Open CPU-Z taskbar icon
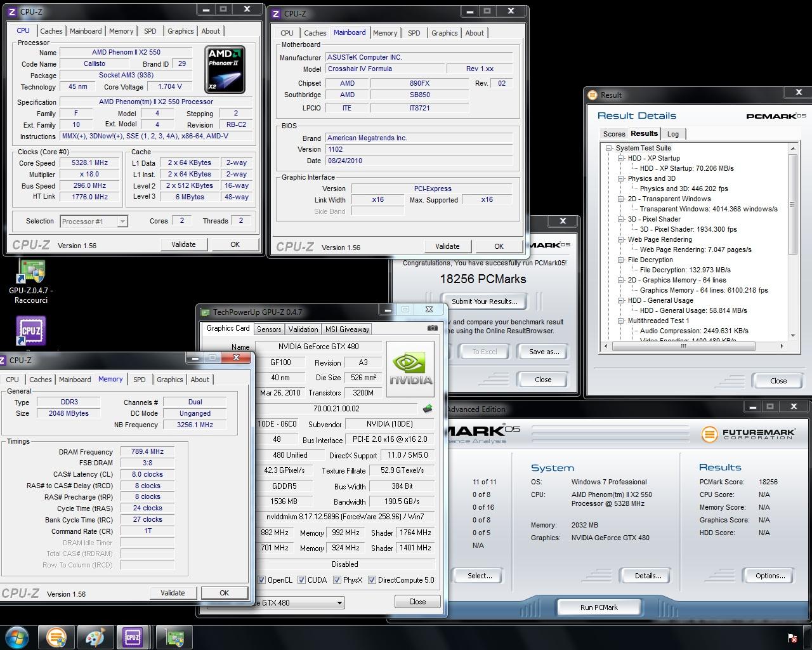This screenshot has width=812, height=650. 133,637
